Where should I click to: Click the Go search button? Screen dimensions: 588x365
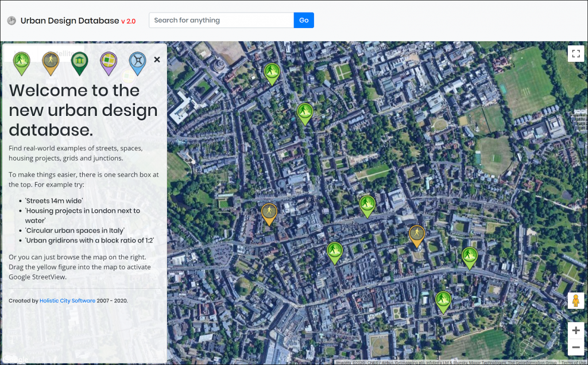coord(304,20)
